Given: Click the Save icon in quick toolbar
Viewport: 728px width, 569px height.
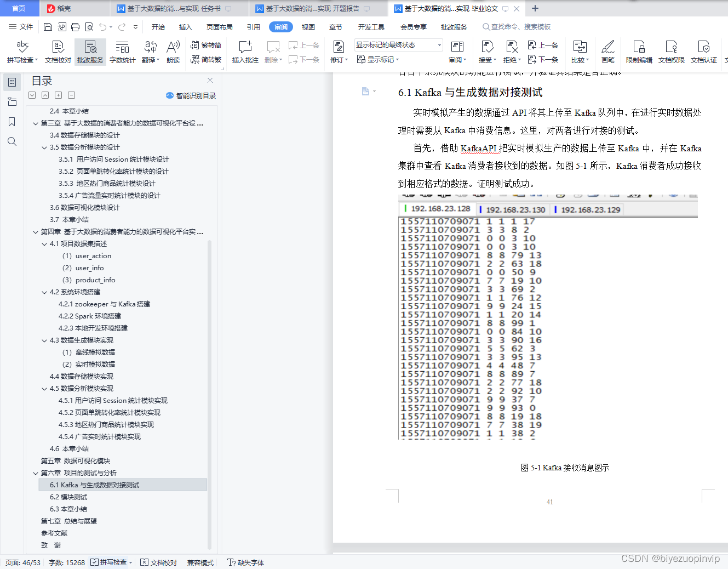Looking at the screenshot, I should (48, 27).
